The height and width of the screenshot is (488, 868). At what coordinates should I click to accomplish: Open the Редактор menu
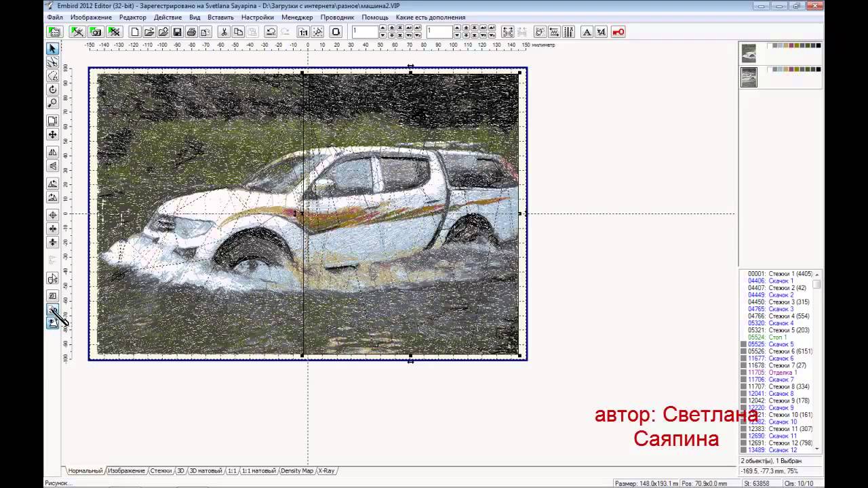coord(133,17)
